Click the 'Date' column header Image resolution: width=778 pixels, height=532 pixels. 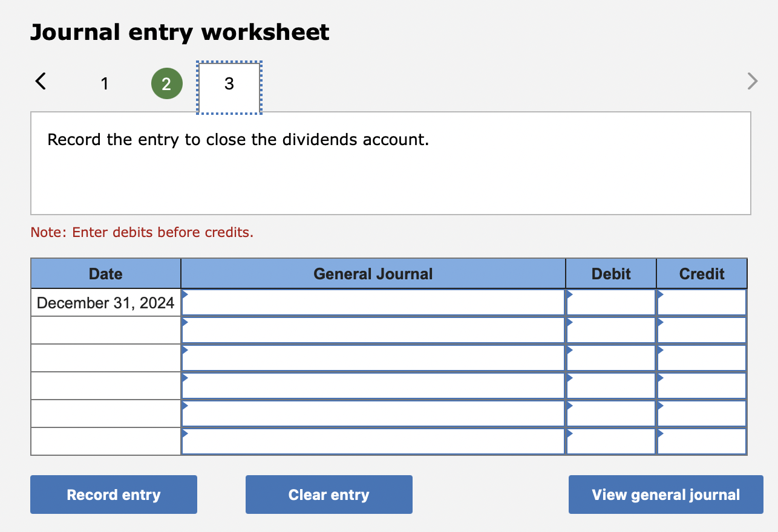pos(106,274)
